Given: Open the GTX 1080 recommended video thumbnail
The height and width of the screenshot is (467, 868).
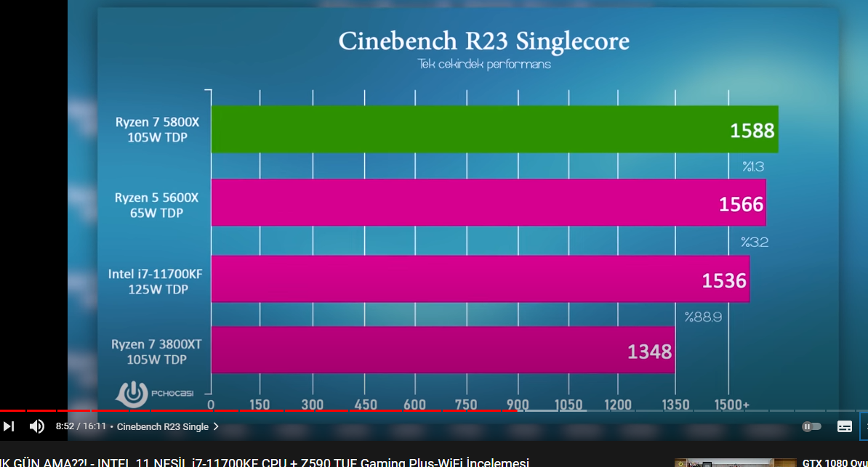Looking at the screenshot, I should point(736,463).
